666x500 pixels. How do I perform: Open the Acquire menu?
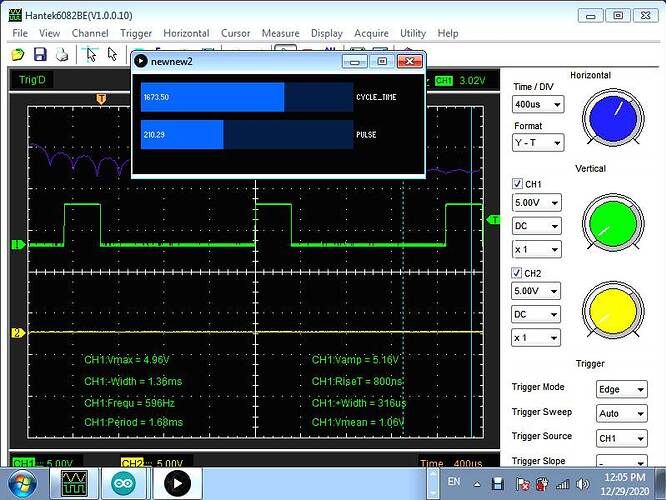coord(371,33)
